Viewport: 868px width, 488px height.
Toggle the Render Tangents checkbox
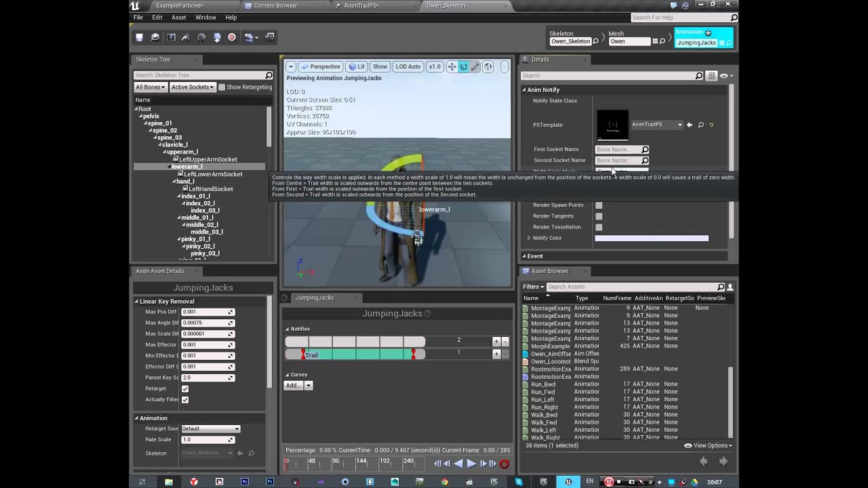tap(599, 216)
